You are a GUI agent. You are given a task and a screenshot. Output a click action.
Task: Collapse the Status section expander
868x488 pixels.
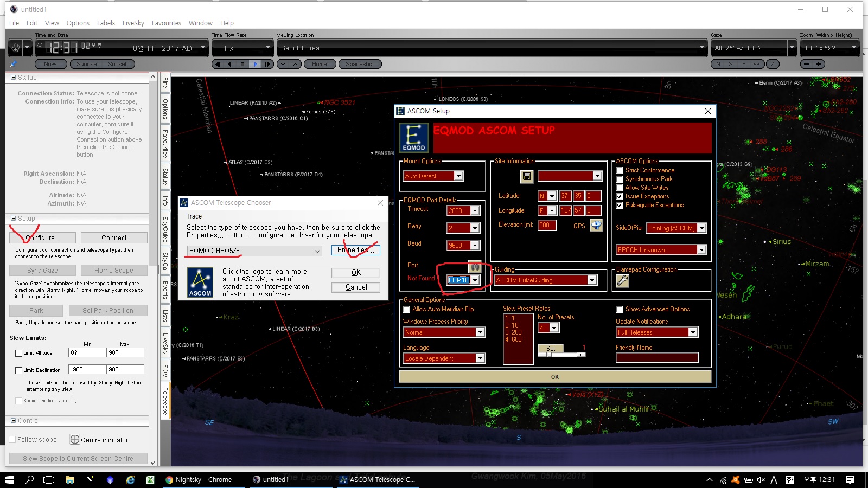[x=14, y=78]
